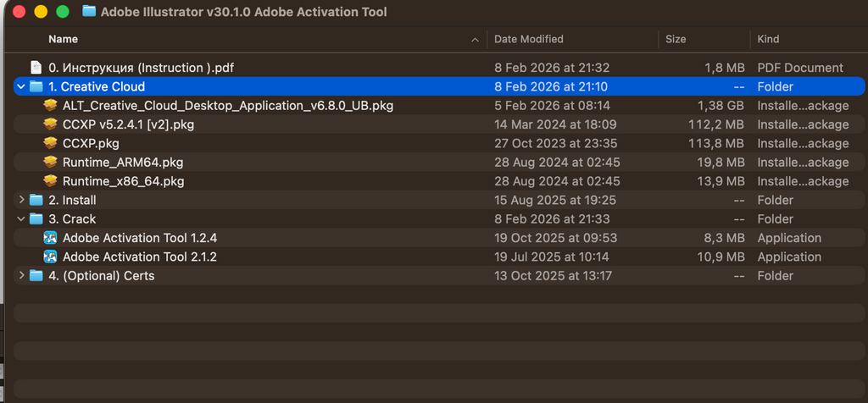Click the package icon beside CCXP.pkg

point(50,143)
